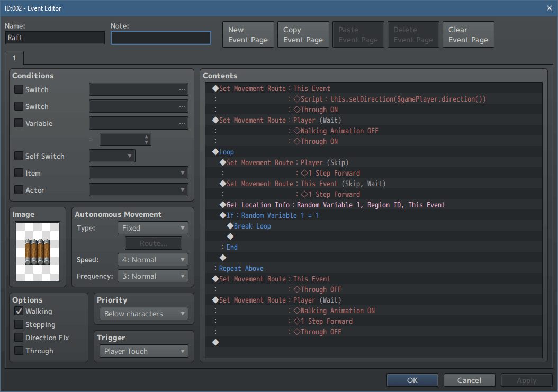
Task: Click the Note input field
Action: tap(161, 38)
